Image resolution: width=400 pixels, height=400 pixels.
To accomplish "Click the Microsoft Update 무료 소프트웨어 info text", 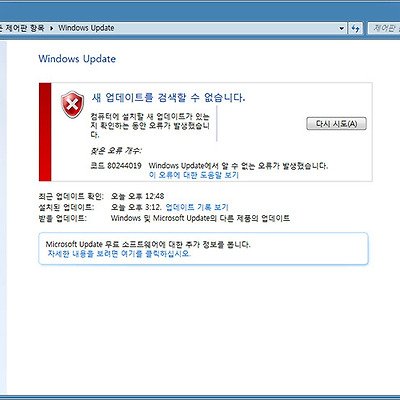I will click(148, 244).
